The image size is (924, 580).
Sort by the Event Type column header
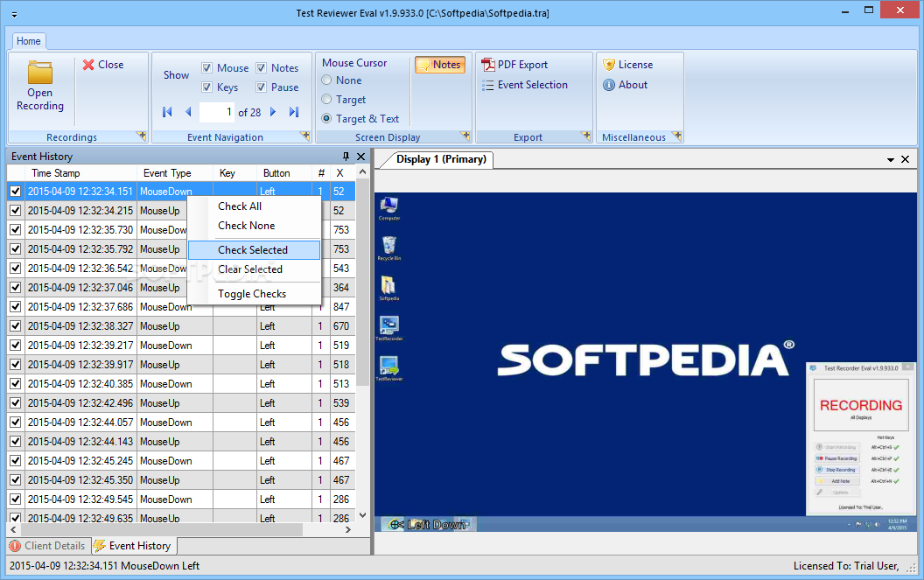click(175, 172)
